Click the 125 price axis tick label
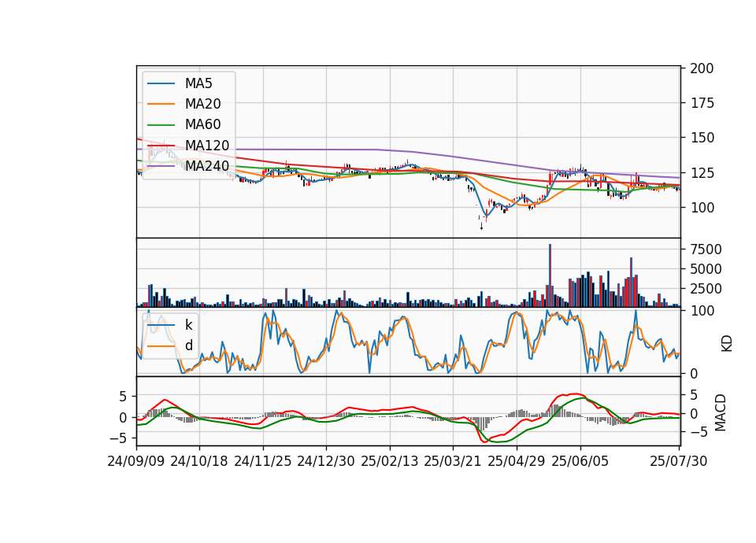This screenshot has height=543, width=756. click(x=702, y=173)
